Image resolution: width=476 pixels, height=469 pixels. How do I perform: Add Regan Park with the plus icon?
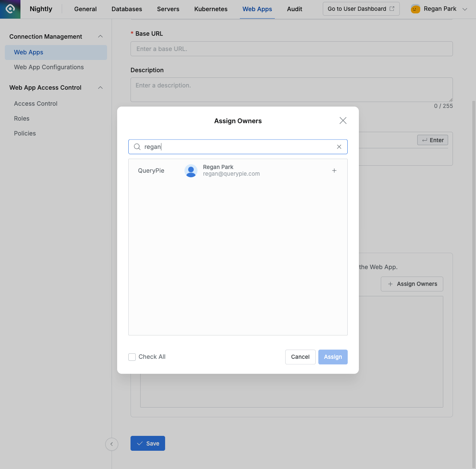(334, 170)
